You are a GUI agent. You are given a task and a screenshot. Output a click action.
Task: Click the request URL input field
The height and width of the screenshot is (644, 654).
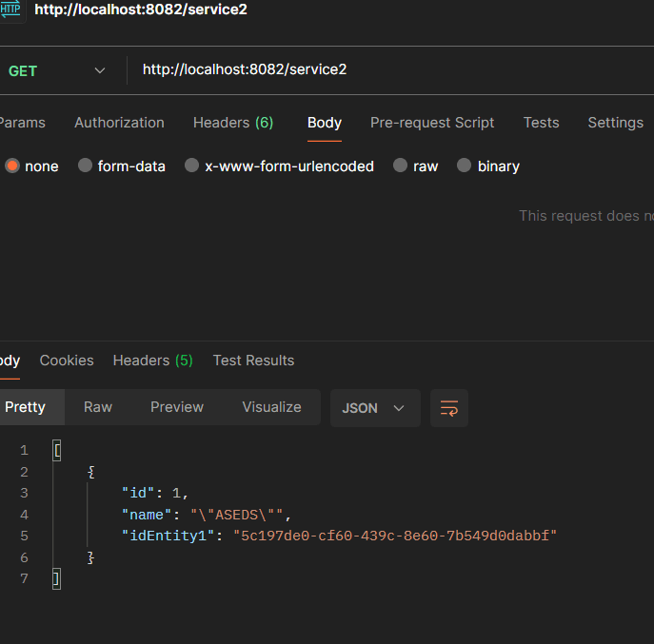[x=381, y=70]
